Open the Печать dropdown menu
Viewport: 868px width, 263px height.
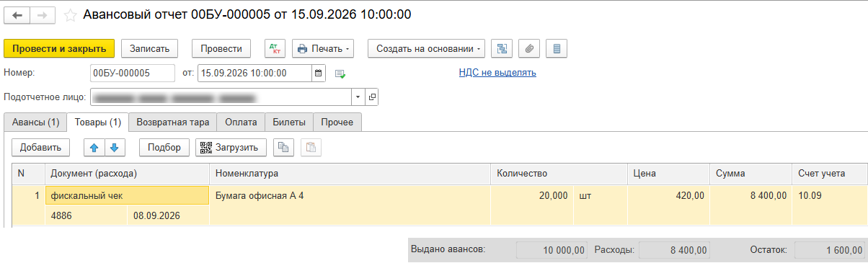(x=323, y=48)
